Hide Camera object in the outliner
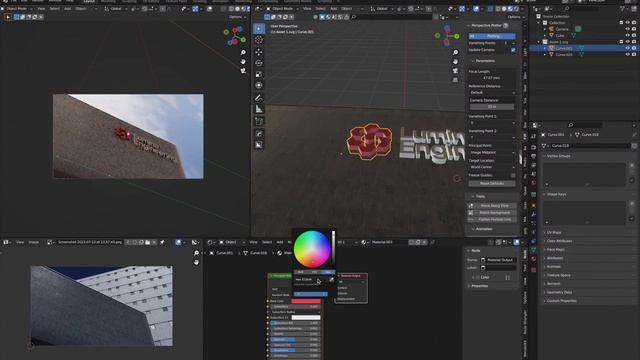The width and height of the screenshot is (640, 360). pos(628,29)
